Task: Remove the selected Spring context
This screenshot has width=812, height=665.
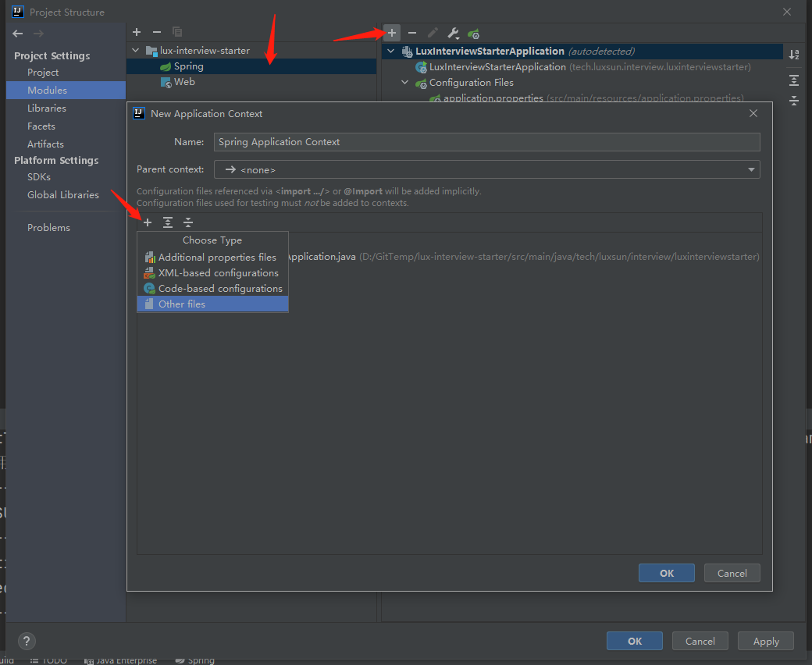Action: click(x=412, y=33)
